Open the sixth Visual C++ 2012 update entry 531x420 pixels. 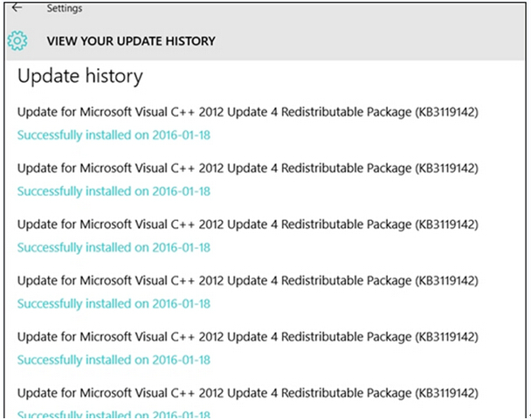(247, 393)
